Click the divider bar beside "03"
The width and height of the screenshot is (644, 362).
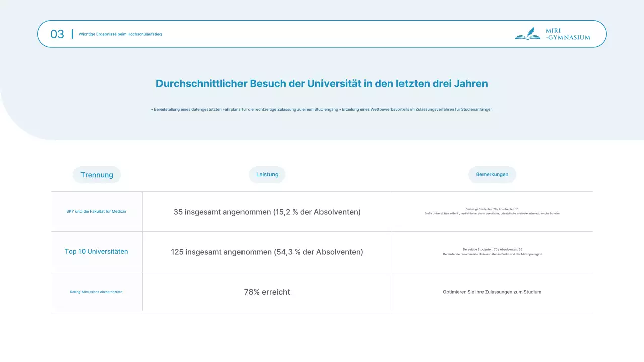tap(73, 34)
